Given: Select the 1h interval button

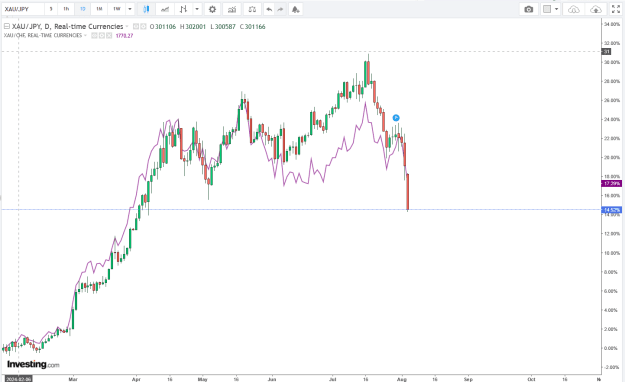Looking at the screenshot, I should [66, 9].
